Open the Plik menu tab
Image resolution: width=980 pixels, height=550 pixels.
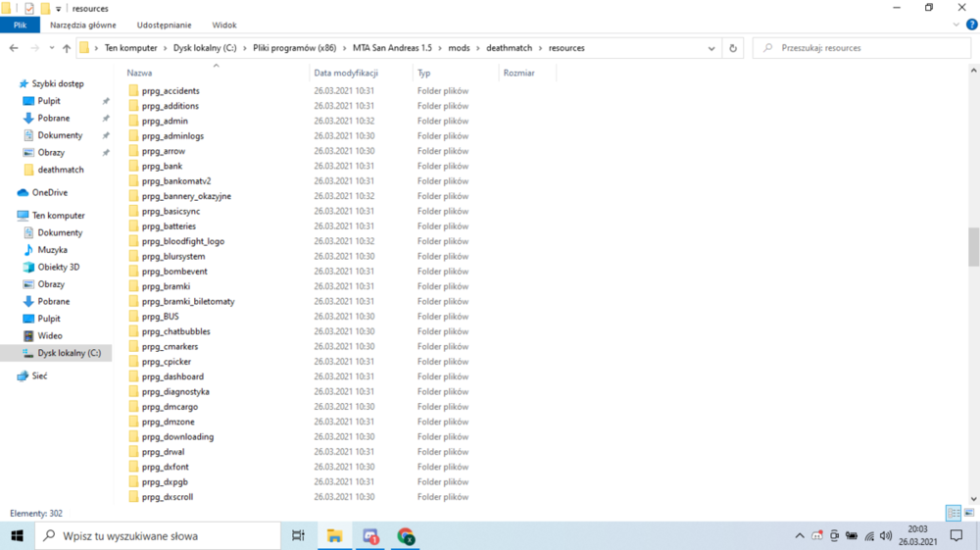20,25
